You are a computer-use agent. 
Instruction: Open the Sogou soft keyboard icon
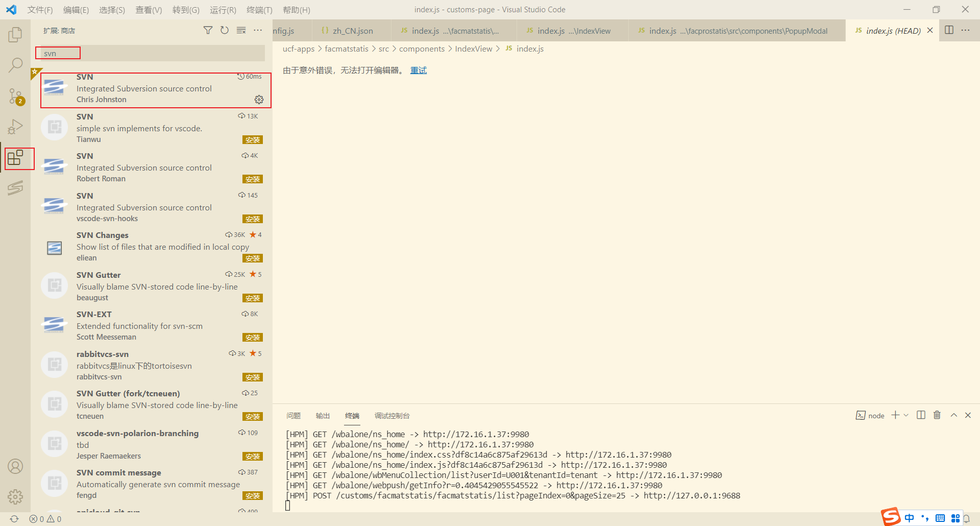(940, 518)
